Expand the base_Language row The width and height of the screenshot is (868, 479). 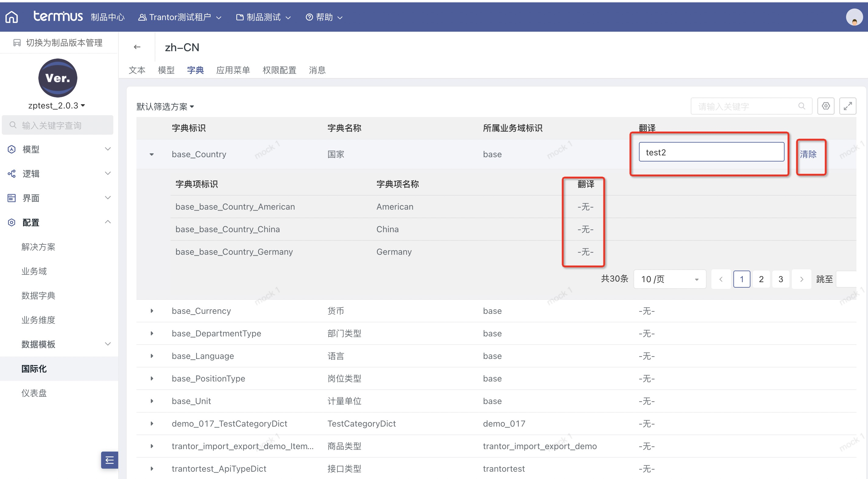pos(152,356)
